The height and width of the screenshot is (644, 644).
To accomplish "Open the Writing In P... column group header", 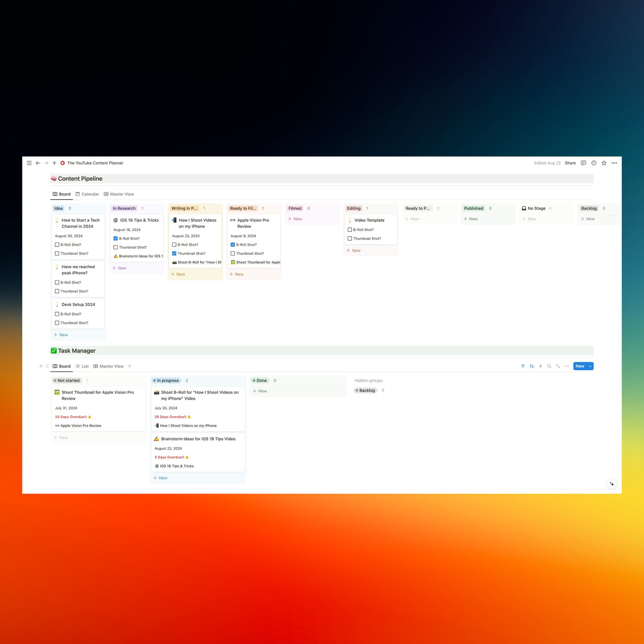I will point(184,208).
